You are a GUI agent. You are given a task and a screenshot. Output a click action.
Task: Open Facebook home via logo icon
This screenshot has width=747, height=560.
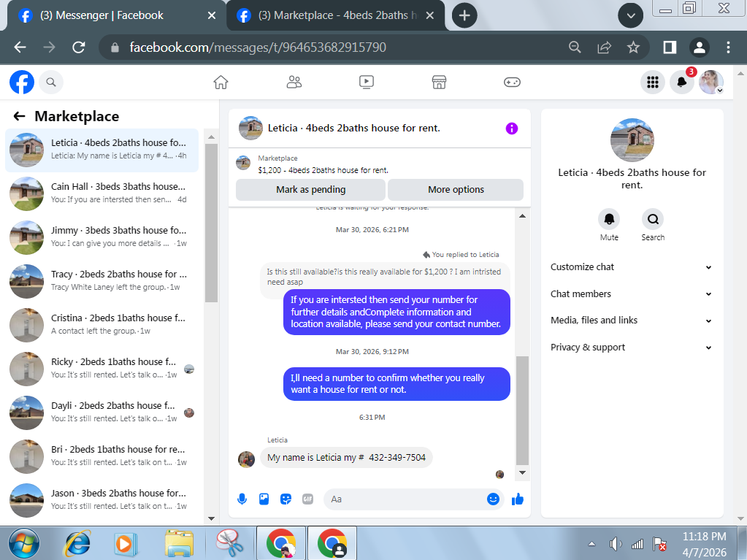click(22, 83)
